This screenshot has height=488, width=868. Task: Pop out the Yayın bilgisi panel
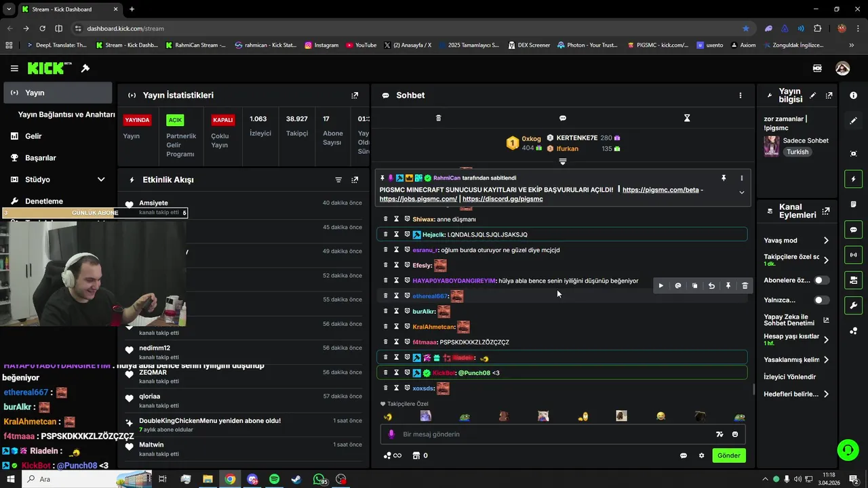pyautogui.click(x=829, y=96)
